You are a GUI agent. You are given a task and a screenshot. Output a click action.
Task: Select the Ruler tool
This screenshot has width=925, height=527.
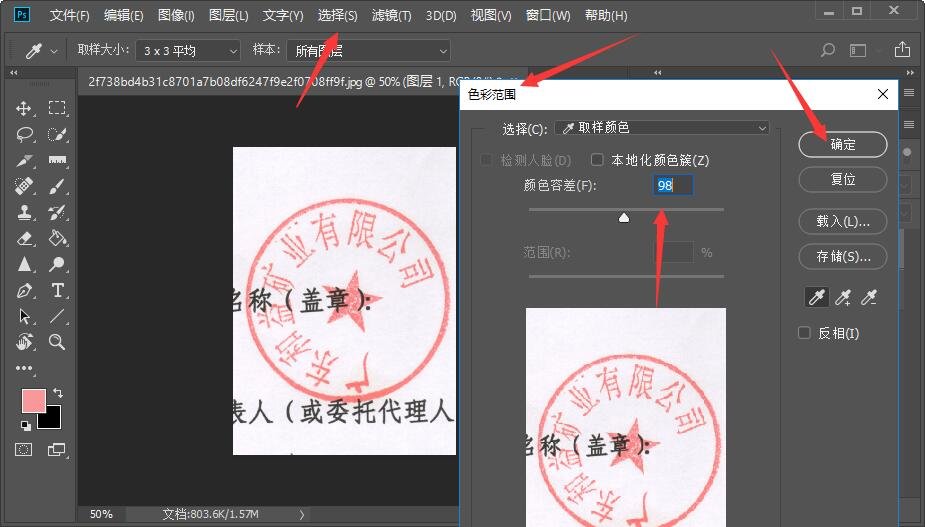[x=57, y=160]
